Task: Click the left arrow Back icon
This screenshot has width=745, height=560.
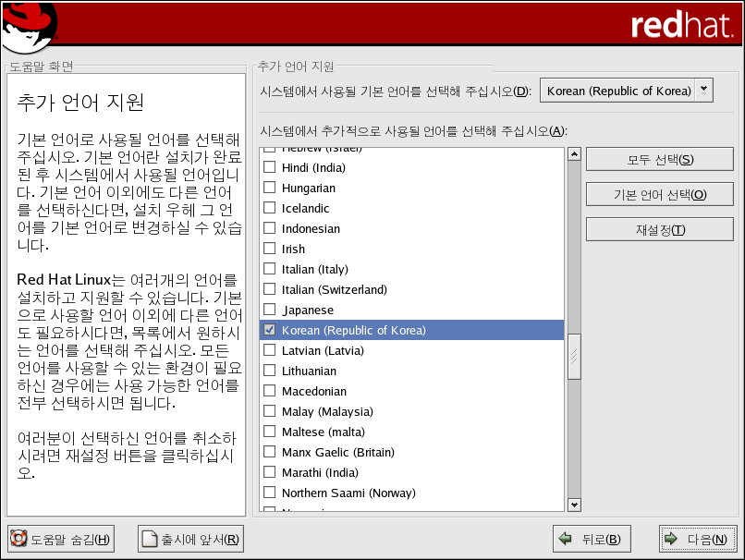Action: tap(565, 540)
